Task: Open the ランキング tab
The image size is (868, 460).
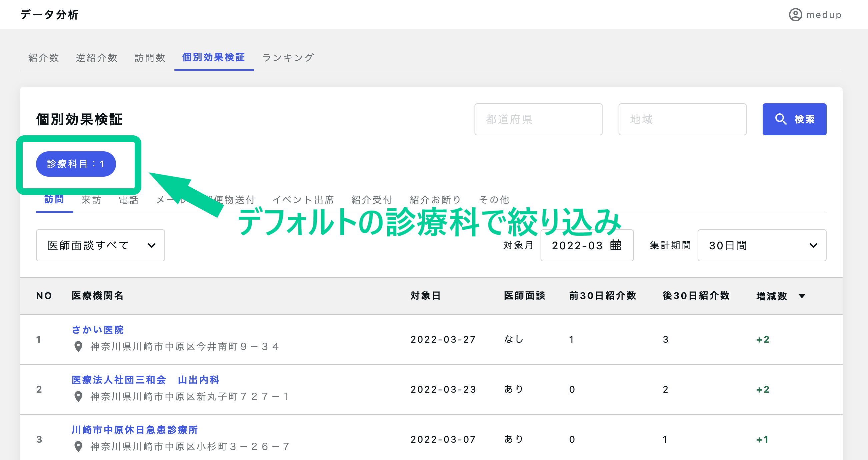Action: point(288,58)
